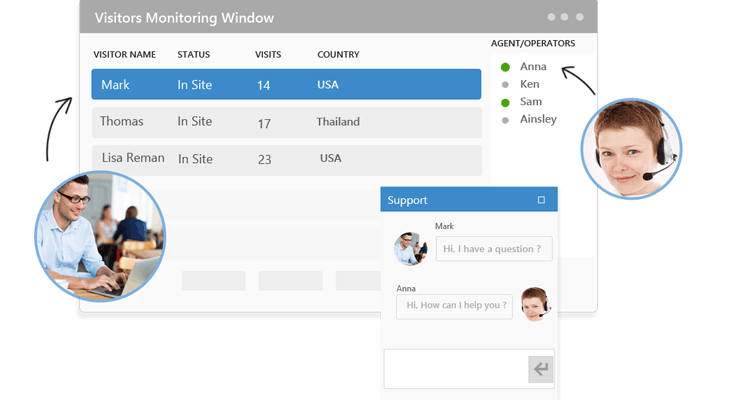This screenshot has width=733, height=400.
Task: Choose agent Anna from operators list
Action: coord(533,67)
